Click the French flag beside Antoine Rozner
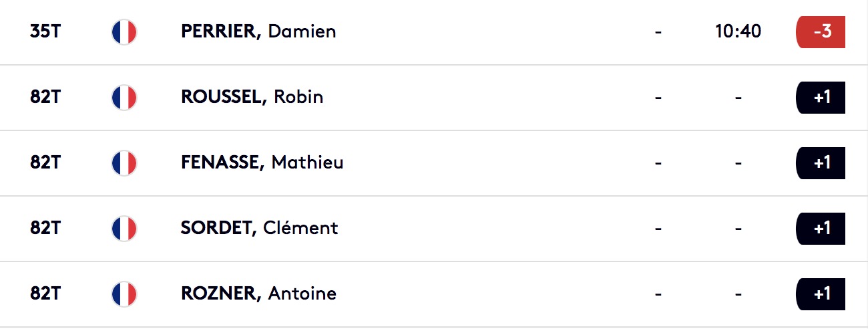 point(124,294)
